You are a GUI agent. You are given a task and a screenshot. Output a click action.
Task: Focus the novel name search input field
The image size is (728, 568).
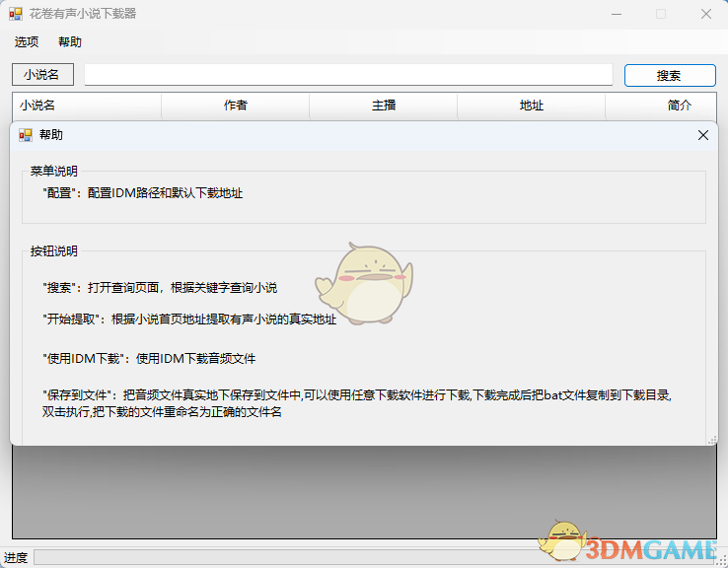pyautogui.click(x=348, y=75)
